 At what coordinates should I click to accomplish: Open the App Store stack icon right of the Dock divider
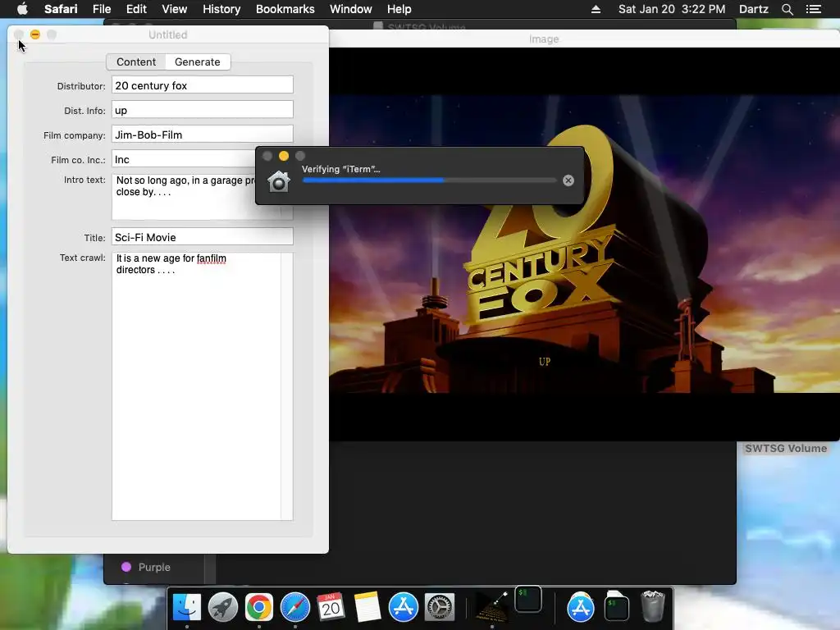(x=580, y=607)
